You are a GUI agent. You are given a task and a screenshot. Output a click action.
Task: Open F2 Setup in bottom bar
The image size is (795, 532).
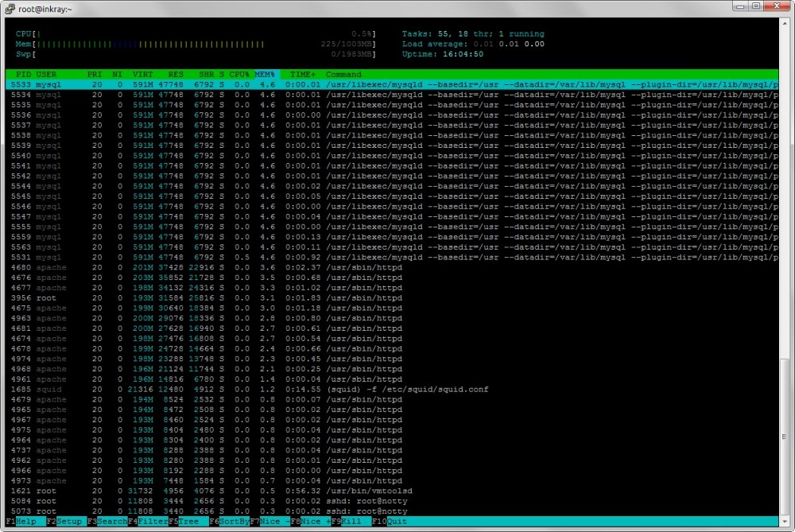pos(64,522)
